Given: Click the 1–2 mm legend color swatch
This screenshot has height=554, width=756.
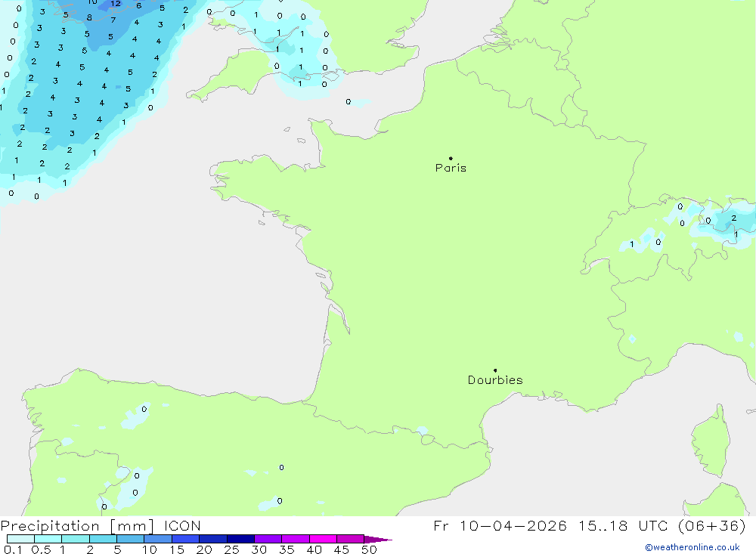Looking at the screenshot, I should click(76, 539).
